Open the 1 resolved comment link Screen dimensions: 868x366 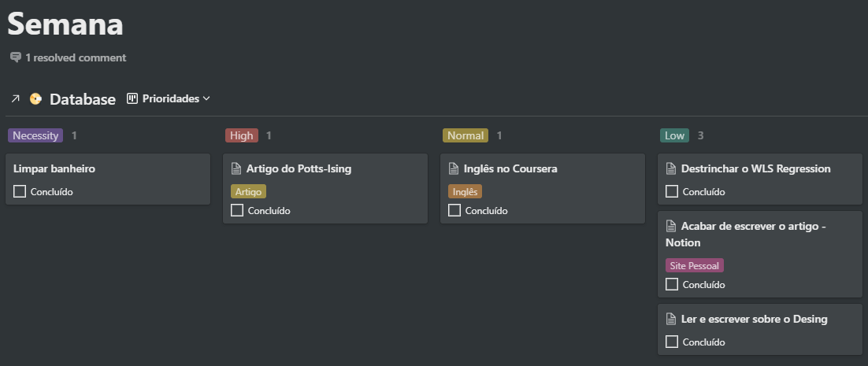[x=76, y=57]
